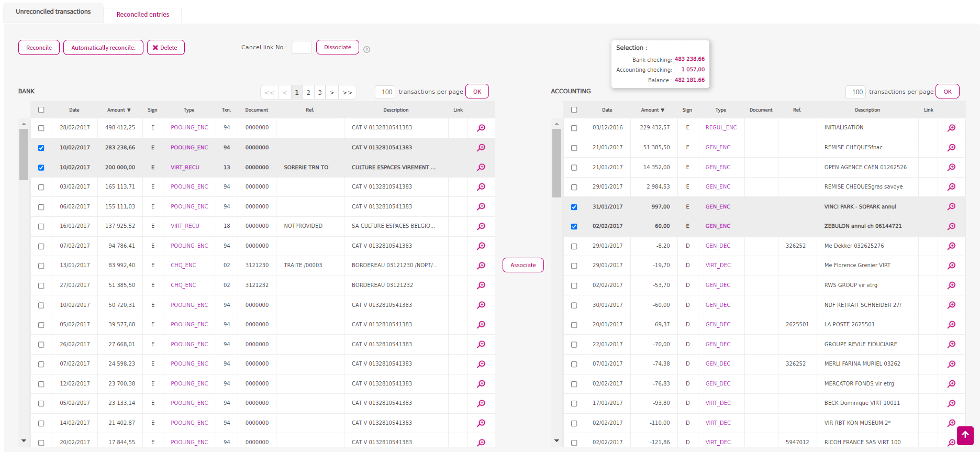The image size is (980, 452).
Task: Click magnifier icon for LA POSTE 2625501 row
Action: [x=951, y=325]
